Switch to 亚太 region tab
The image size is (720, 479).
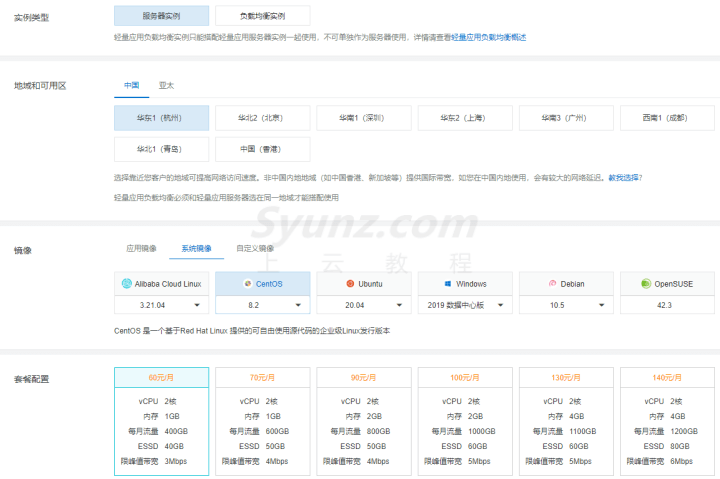[x=166, y=85]
